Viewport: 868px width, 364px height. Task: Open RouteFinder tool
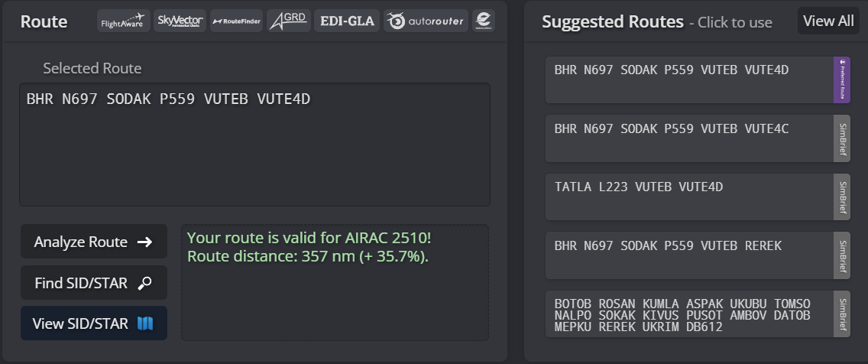click(x=235, y=21)
